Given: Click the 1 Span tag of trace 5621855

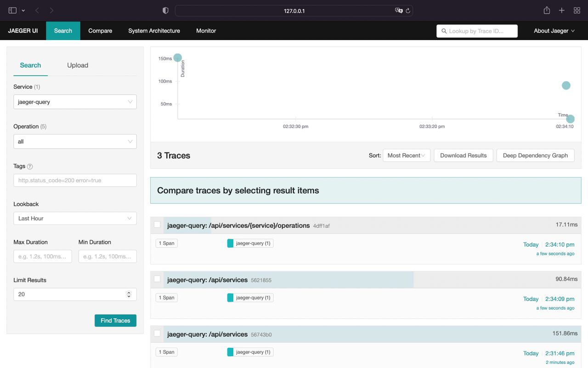Looking at the screenshot, I should pos(166,298).
